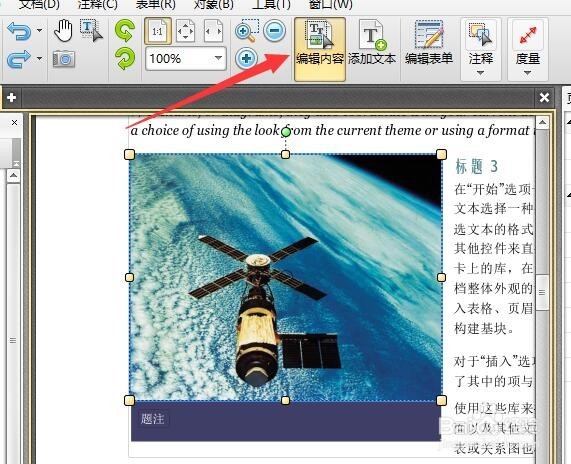Click the 题注 caption text
The image size is (571, 464).
152,419
